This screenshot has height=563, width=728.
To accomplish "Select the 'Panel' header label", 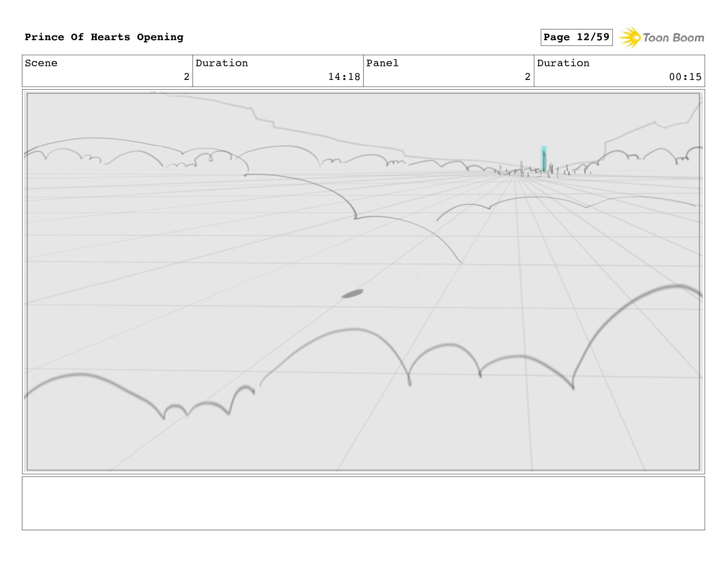I will tap(383, 63).
